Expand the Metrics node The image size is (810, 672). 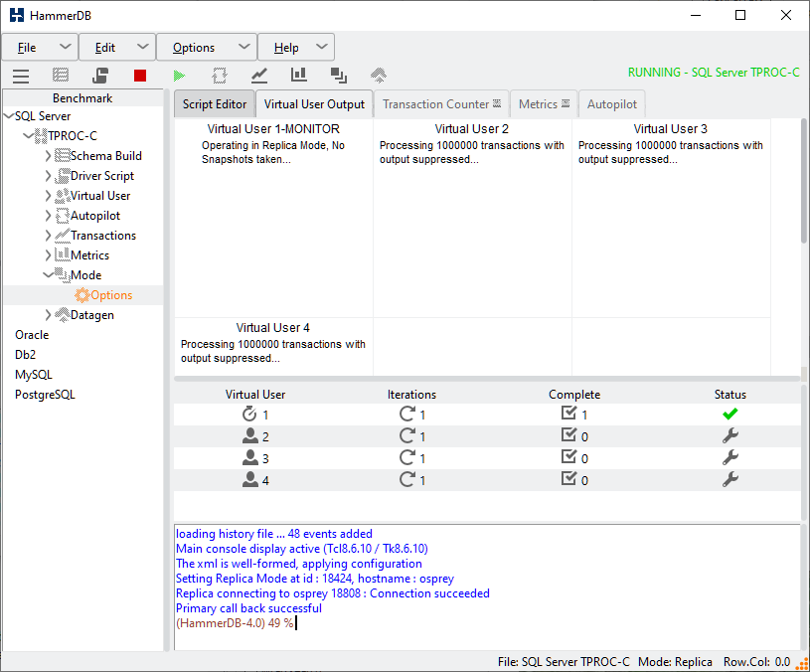[48, 255]
